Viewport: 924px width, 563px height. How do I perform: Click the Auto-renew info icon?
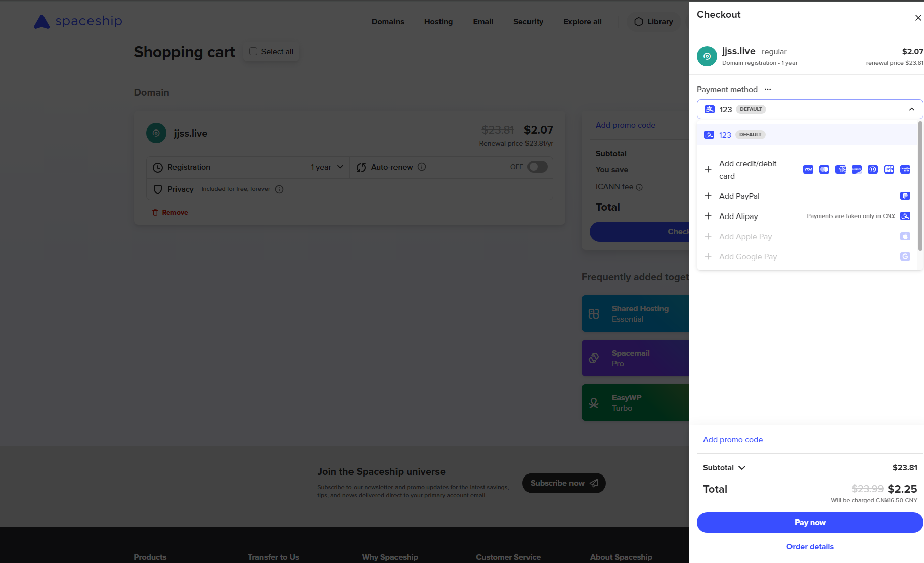(422, 167)
